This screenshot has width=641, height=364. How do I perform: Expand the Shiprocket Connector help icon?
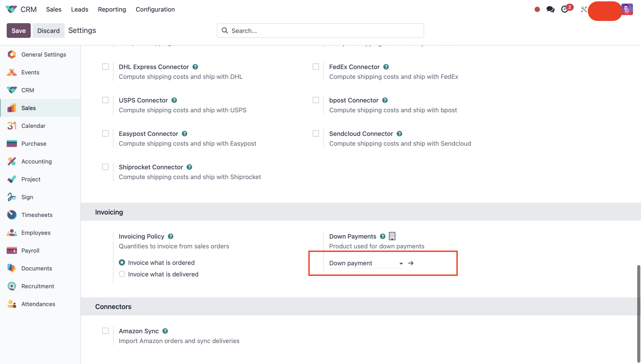click(189, 167)
